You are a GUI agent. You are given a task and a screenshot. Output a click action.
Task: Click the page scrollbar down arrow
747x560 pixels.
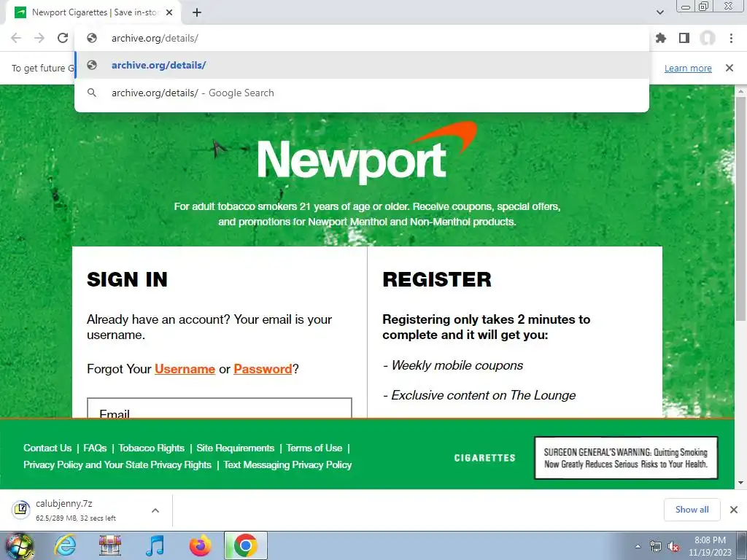tap(741, 483)
